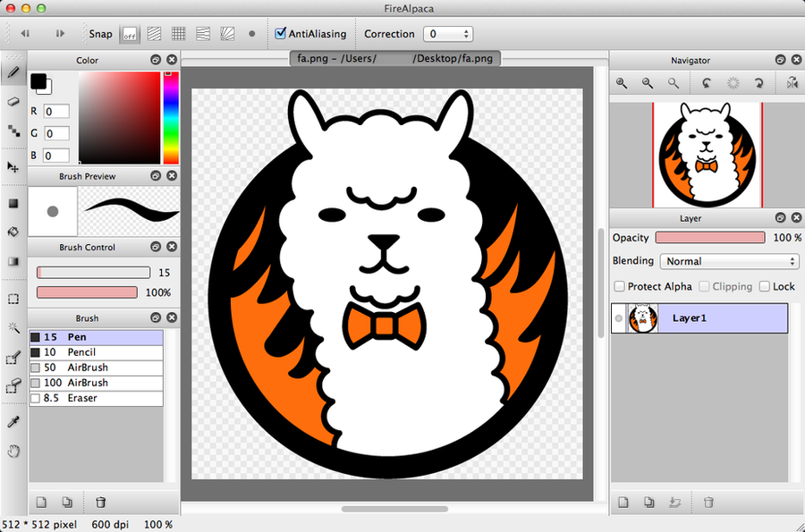Viewport: 805px width, 532px height.
Task: Switch to the fa.png document tab
Action: [394, 58]
